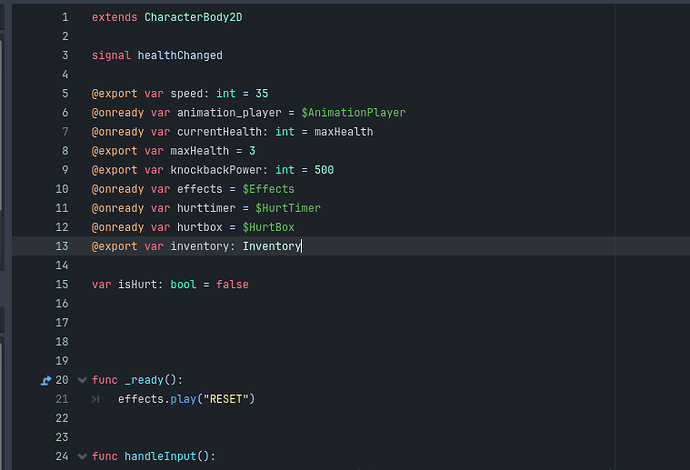
Task: Click the override arrow icon beside line 20
Action: coord(46,380)
